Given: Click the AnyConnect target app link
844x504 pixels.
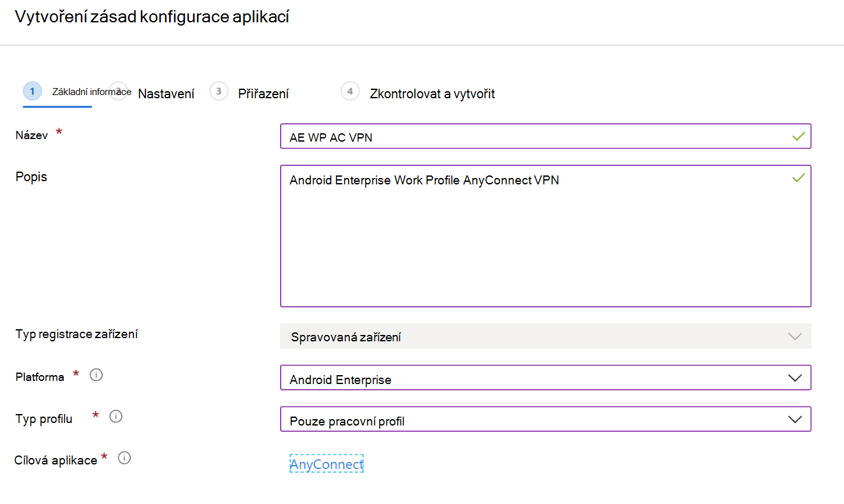Looking at the screenshot, I should [x=326, y=464].
